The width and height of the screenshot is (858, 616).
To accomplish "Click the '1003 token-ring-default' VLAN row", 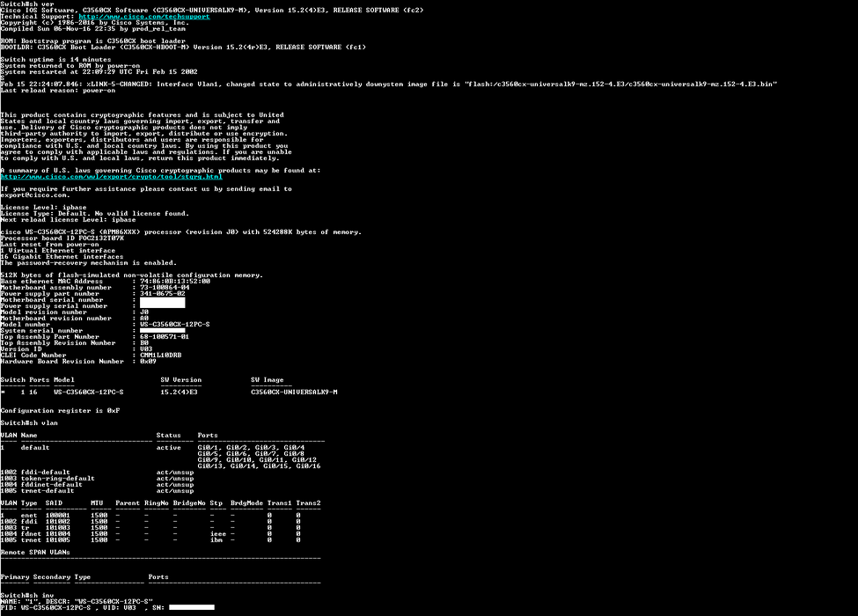I will (x=97, y=478).
